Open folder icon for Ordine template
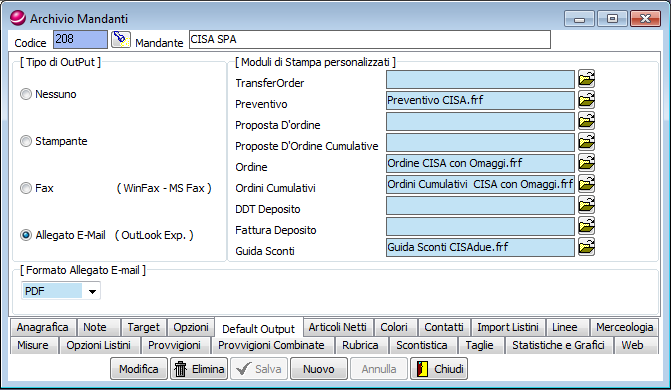The width and height of the screenshot is (671, 390). pos(586,163)
